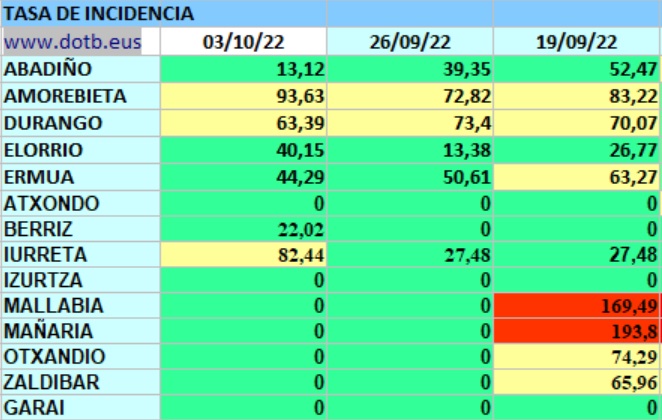The image size is (662, 420).
Task: Click the GARAI row label
Action: click(x=36, y=408)
